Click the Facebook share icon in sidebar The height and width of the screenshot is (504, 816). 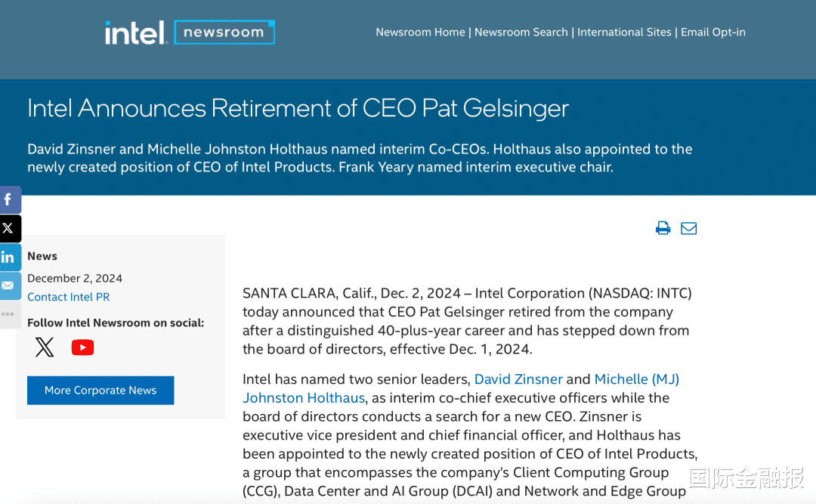click(x=9, y=200)
